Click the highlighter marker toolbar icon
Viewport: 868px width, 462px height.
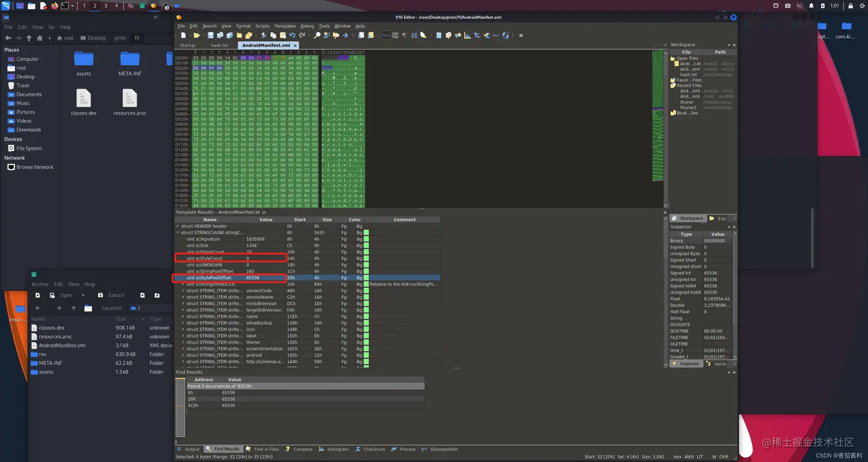(x=423, y=35)
